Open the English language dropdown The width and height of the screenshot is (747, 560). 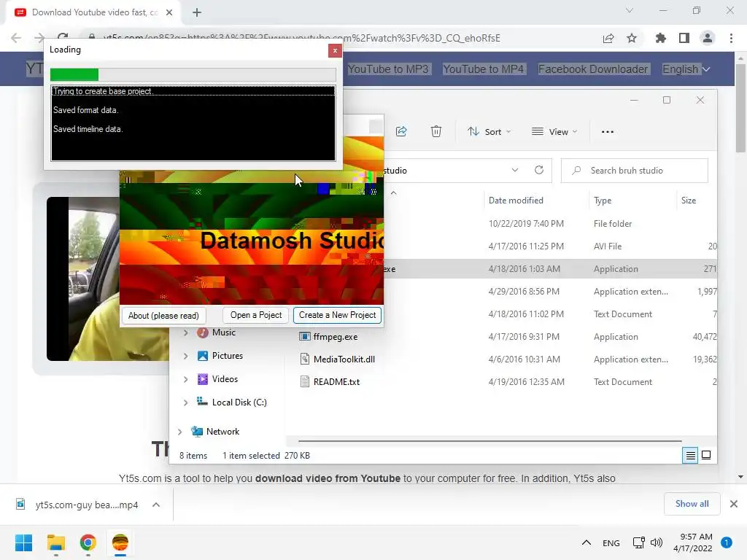pos(686,69)
